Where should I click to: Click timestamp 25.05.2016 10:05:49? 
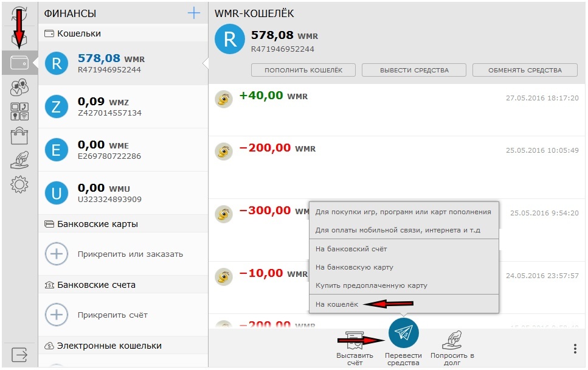tap(542, 150)
